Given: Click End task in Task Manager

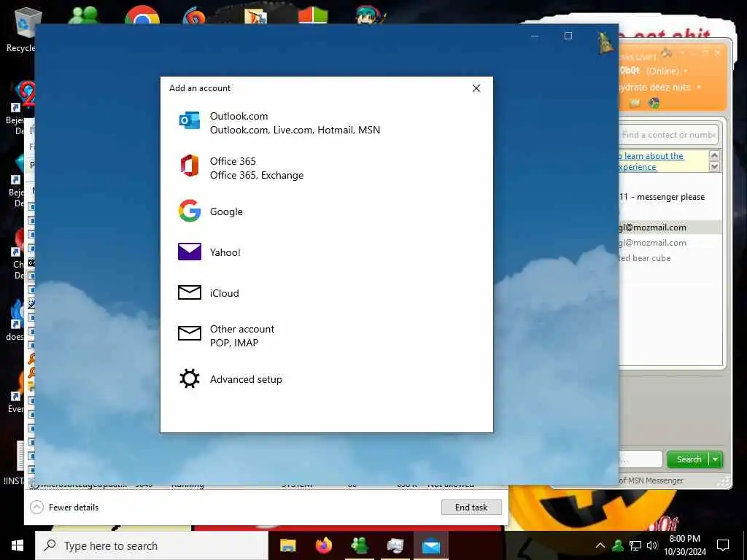Looking at the screenshot, I should (x=471, y=507).
